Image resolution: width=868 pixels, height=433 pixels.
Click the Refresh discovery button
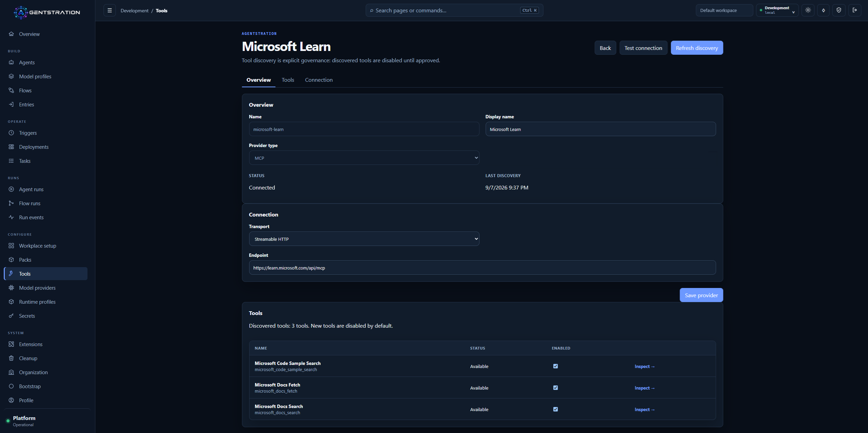point(697,48)
